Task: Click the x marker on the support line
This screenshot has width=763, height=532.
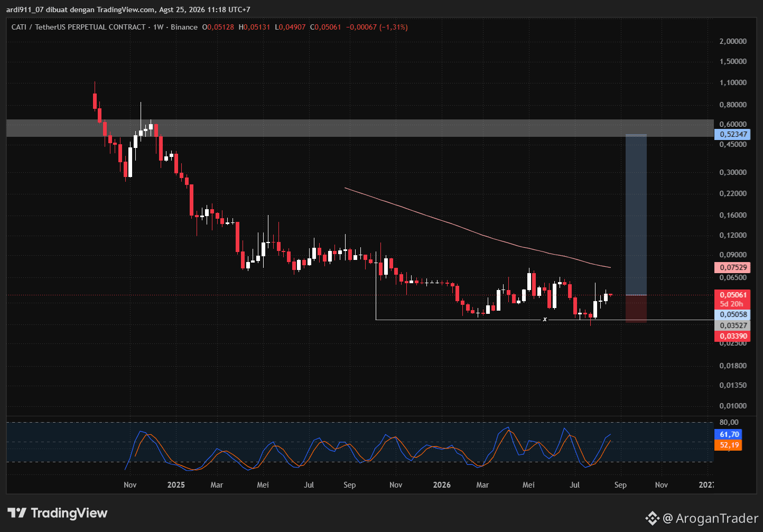Action: [x=545, y=319]
